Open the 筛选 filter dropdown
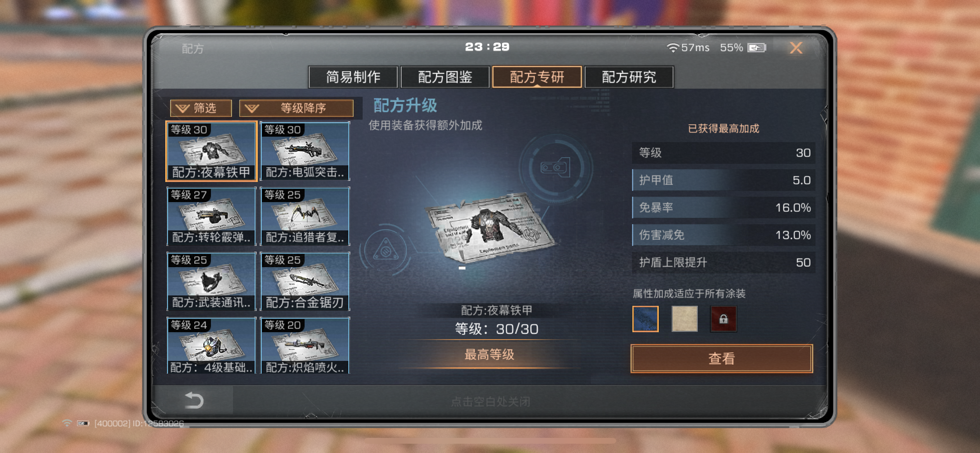 [201, 108]
